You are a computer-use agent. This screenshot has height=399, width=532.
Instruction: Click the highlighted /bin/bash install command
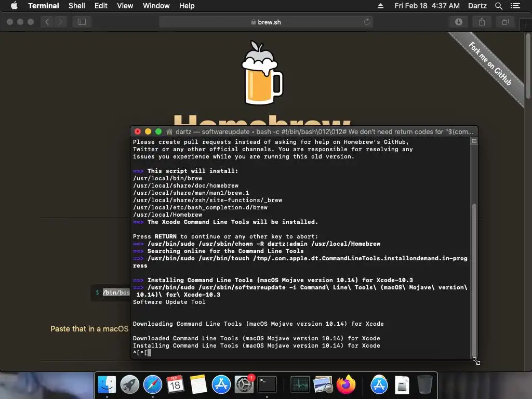[x=116, y=292]
